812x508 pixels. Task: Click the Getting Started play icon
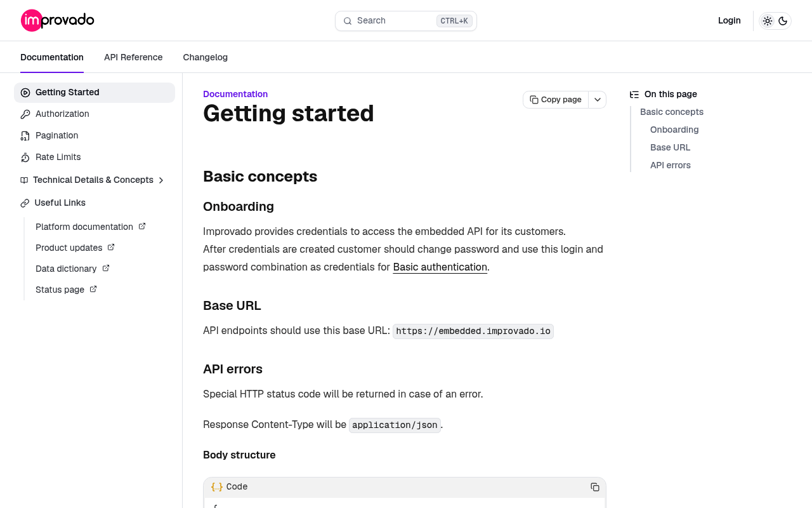(25, 93)
